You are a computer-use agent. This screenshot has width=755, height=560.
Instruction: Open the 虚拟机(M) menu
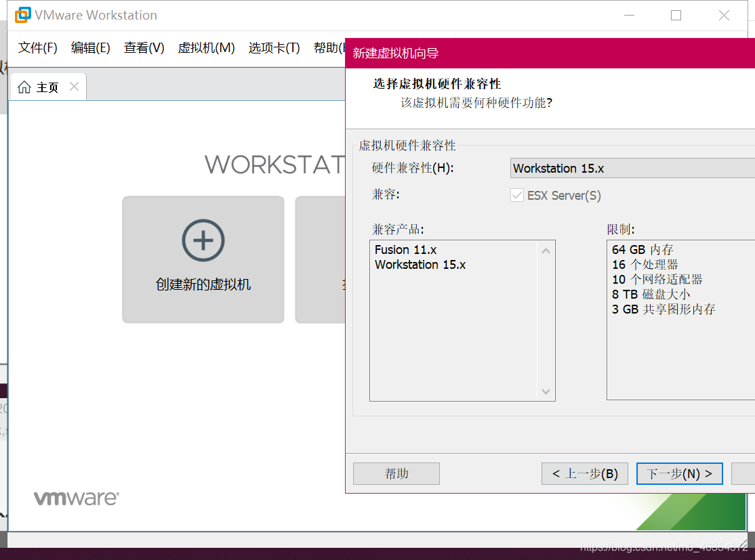coord(206,47)
